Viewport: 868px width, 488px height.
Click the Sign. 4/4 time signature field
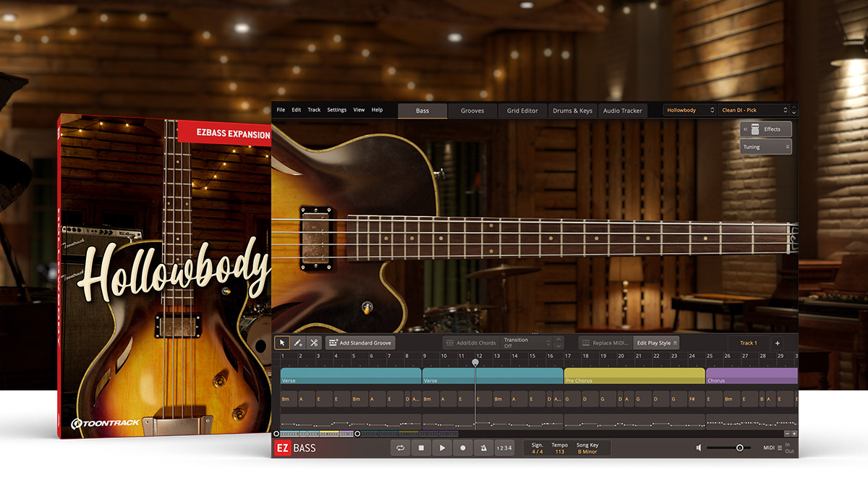pos(537,448)
